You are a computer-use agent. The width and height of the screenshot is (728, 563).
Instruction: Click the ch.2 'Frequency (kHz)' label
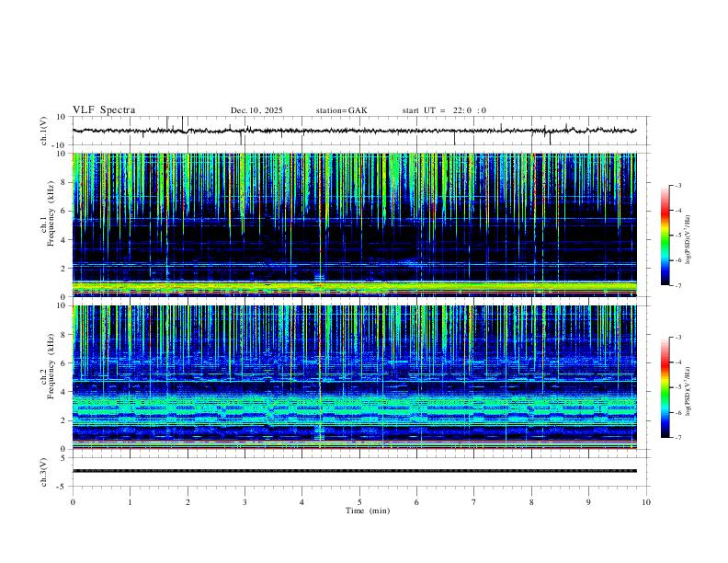pos(51,366)
